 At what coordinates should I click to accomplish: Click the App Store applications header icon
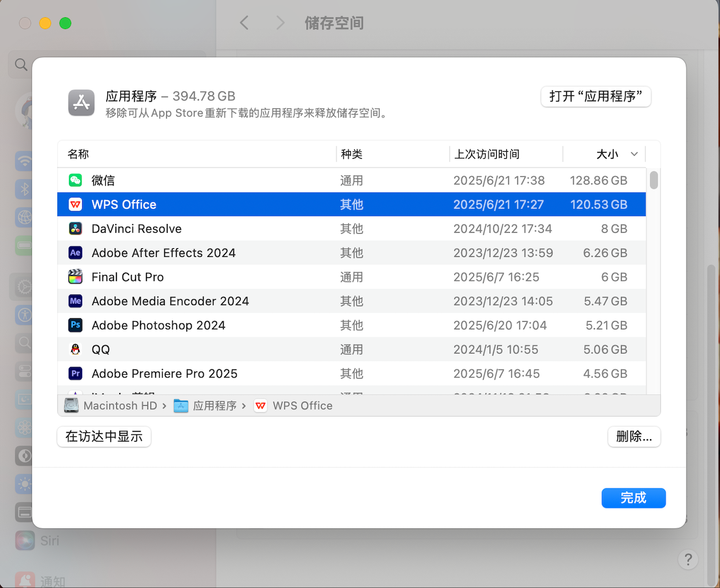tap(82, 103)
